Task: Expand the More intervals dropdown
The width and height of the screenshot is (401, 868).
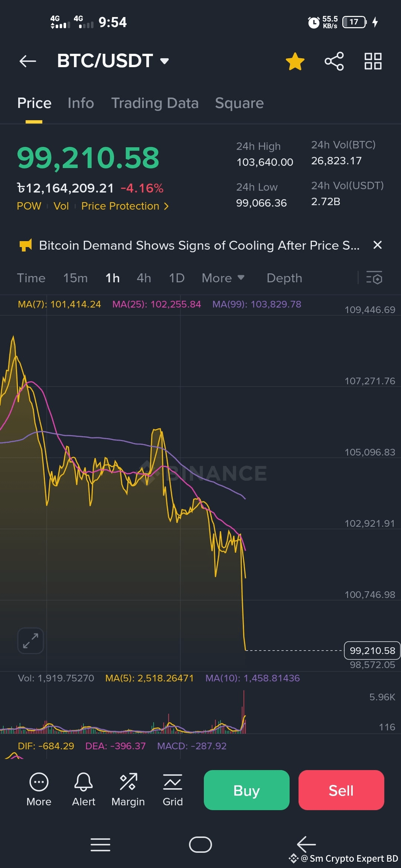Action: [223, 278]
